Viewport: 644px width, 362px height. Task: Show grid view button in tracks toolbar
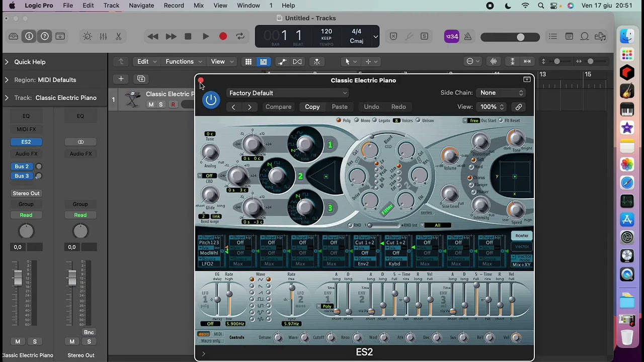tap(248, 61)
